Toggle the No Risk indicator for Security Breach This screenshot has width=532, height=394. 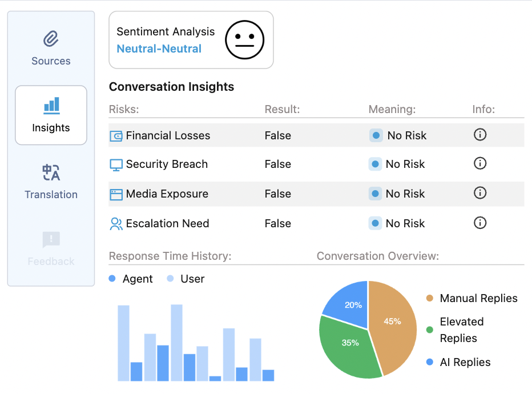(x=375, y=164)
